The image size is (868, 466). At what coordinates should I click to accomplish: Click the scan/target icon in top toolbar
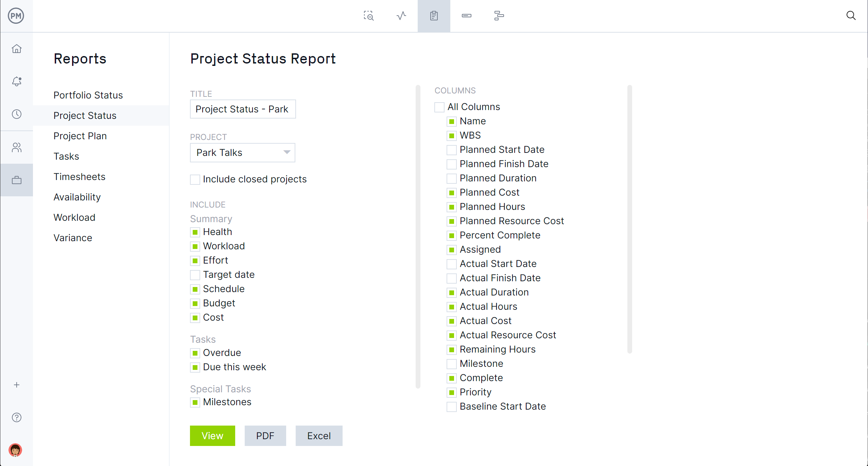(x=368, y=16)
